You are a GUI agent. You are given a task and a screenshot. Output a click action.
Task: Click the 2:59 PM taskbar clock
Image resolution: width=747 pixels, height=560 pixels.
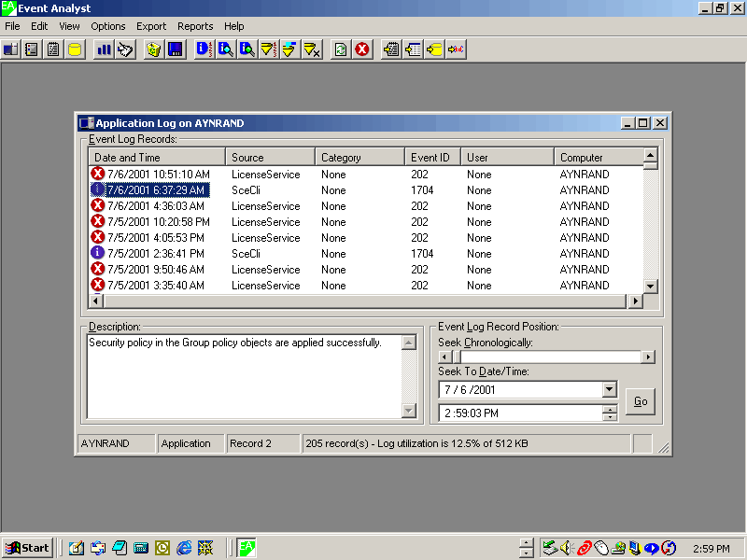(711, 549)
